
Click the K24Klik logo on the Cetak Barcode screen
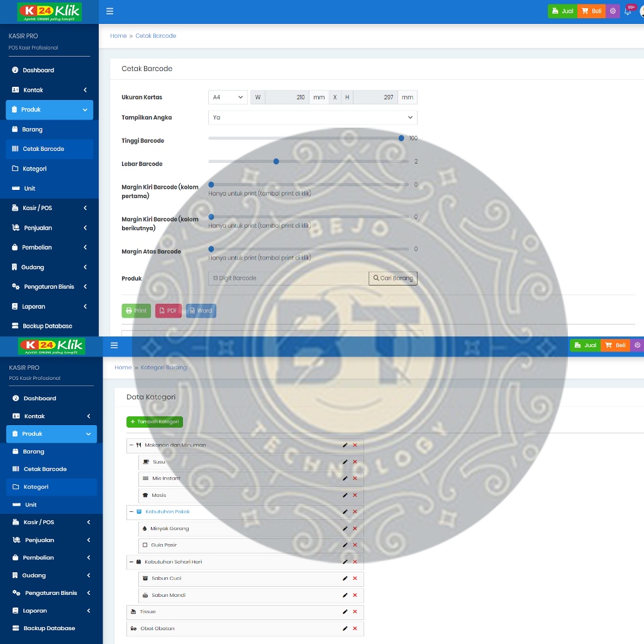(x=49, y=12)
